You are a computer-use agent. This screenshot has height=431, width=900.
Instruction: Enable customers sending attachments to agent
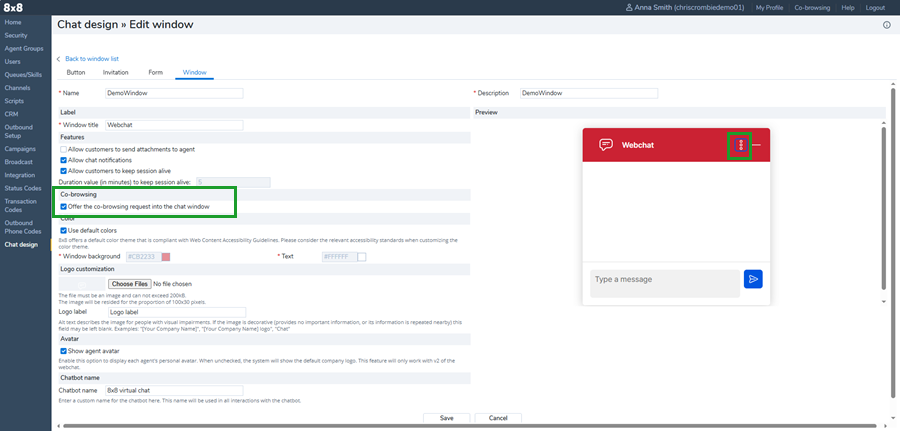[64, 149]
